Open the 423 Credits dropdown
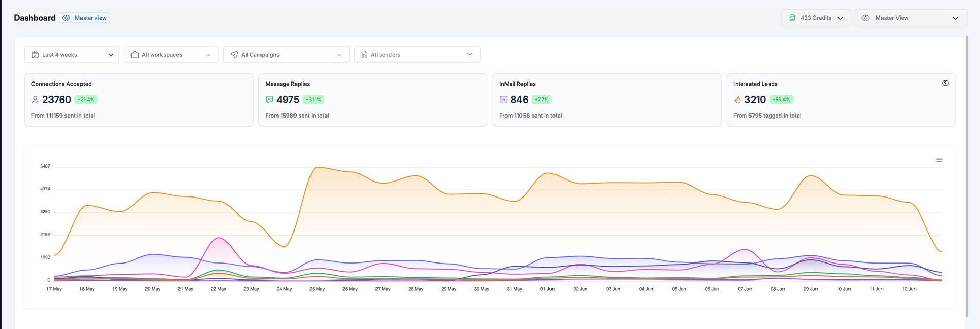 pos(816,18)
